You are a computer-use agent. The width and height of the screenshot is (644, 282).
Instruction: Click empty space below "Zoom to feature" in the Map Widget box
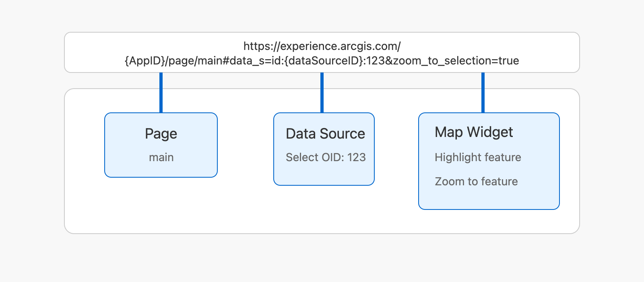(489, 199)
